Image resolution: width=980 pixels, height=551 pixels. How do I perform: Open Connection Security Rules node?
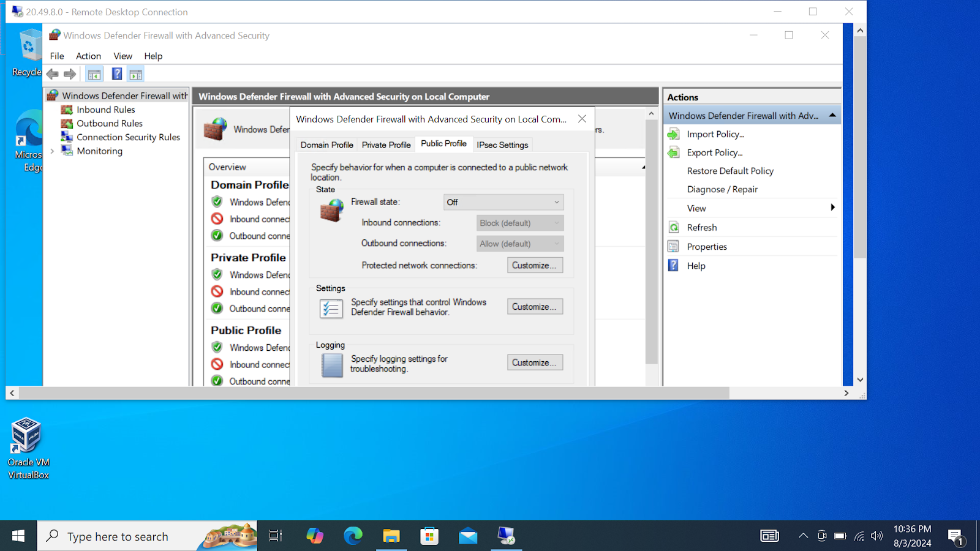coord(128,137)
